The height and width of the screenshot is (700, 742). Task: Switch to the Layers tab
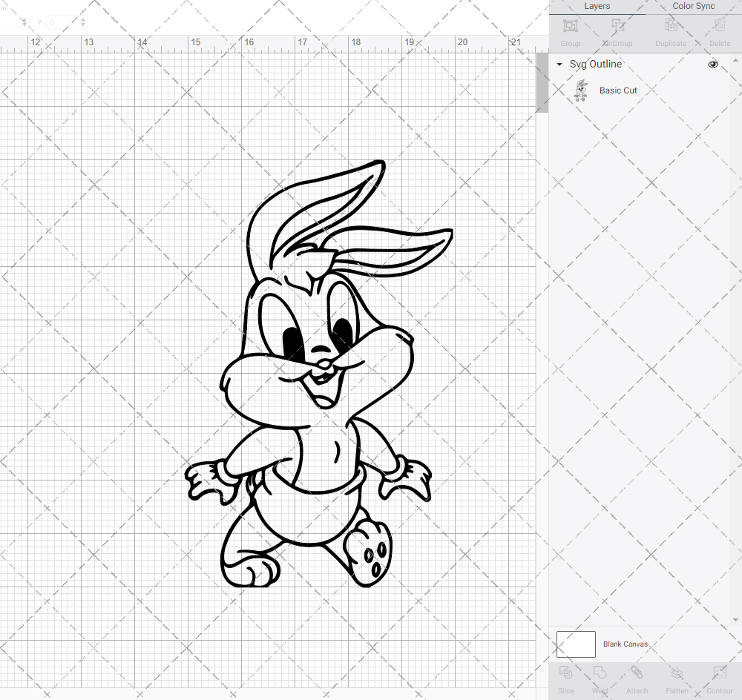pos(597,6)
